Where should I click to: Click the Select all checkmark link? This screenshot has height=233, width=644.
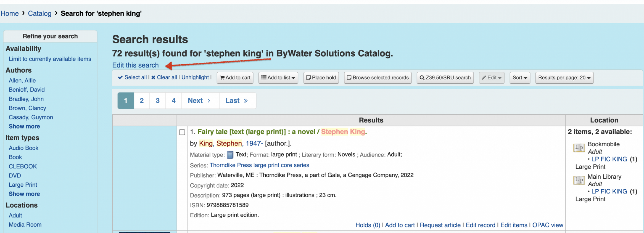[x=133, y=77]
